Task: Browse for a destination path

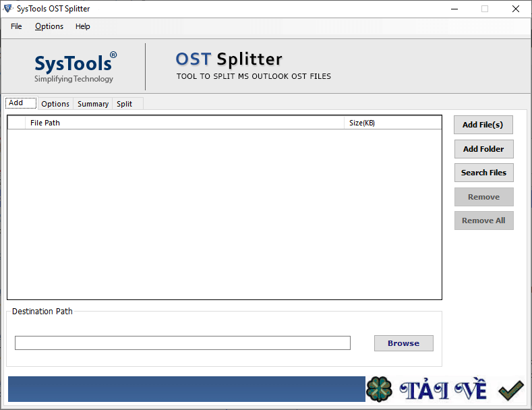Action: [403, 343]
